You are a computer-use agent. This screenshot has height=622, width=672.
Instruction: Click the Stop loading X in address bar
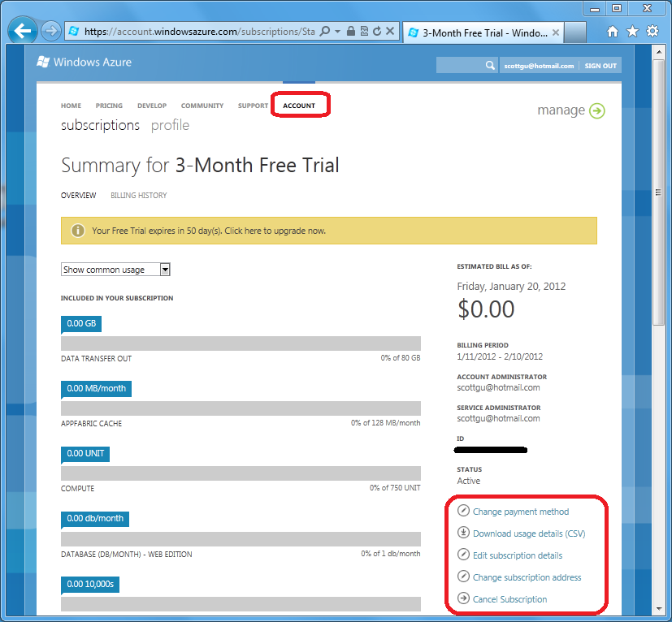pyautogui.click(x=389, y=31)
